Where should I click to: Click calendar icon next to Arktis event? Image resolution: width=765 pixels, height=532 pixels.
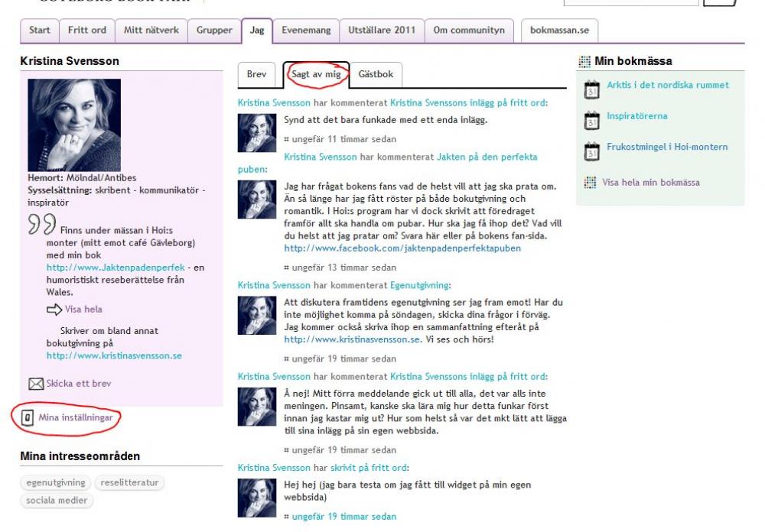pyautogui.click(x=591, y=89)
